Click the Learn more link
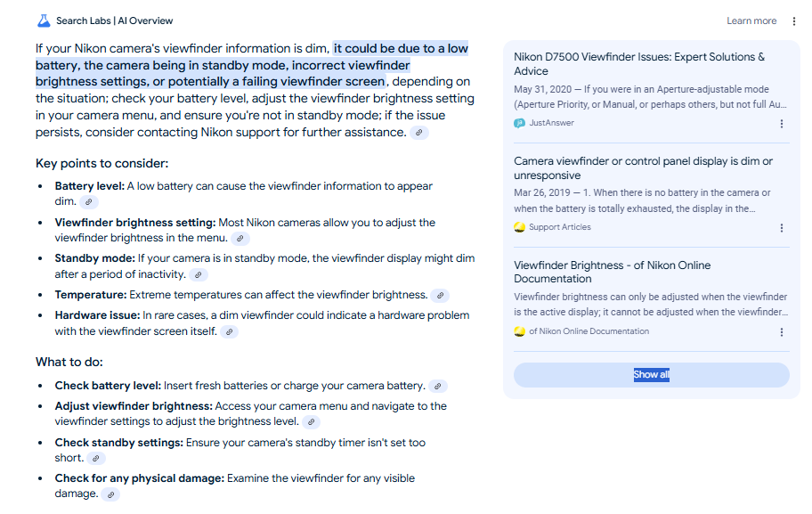 point(751,20)
